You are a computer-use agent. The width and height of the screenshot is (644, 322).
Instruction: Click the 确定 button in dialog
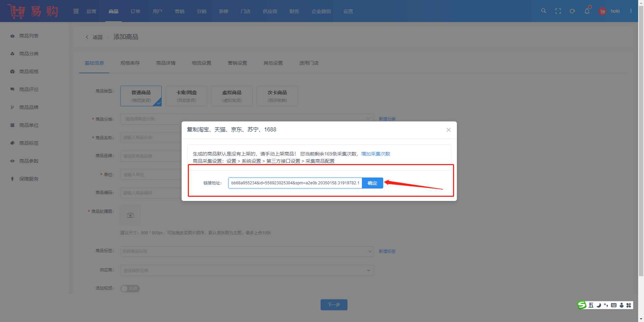(x=373, y=183)
